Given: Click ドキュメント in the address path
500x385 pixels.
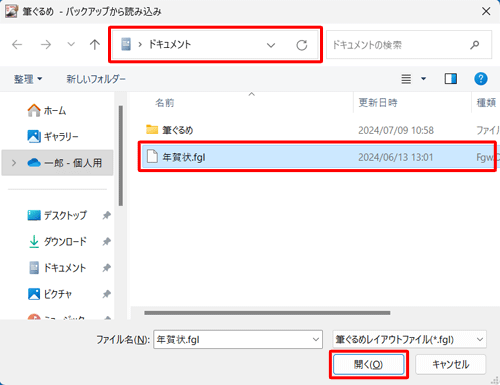Looking at the screenshot, I should (x=170, y=44).
